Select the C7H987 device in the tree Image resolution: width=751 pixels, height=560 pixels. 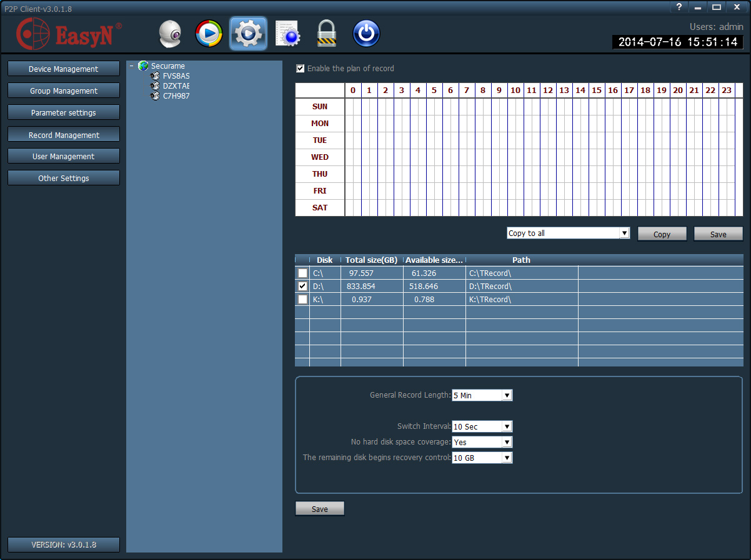pyautogui.click(x=176, y=96)
